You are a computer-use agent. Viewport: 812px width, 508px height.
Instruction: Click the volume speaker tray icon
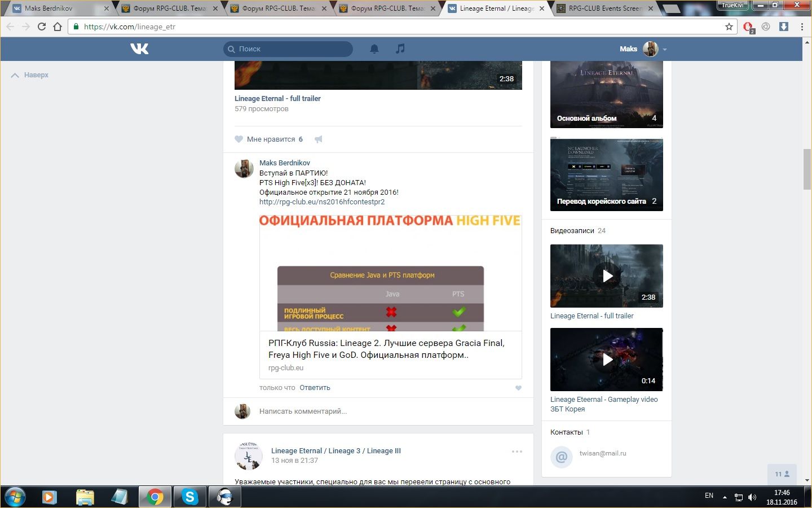[x=752, y=497]
